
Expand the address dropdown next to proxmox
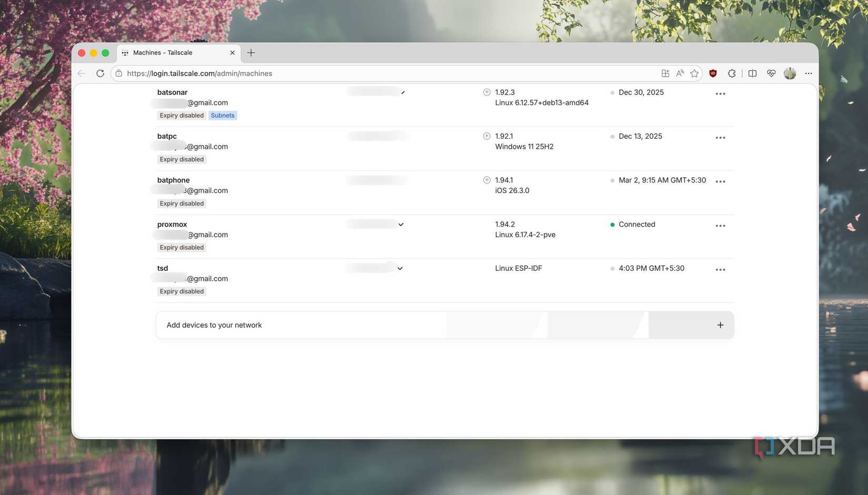pyautogui.click(x=401, y=224)
